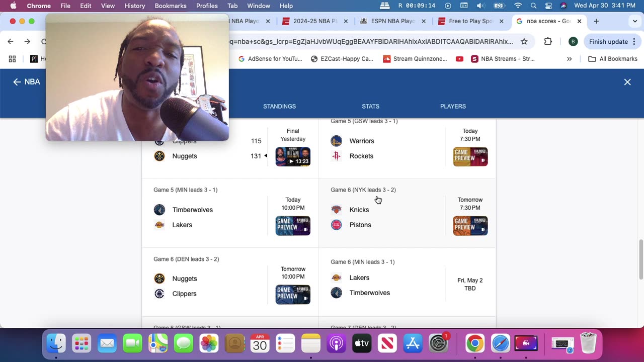Open the Chrome extensions puzzle icon
Image resolution: width=644 pixels, height=362 pixels.
click(548, 42)
